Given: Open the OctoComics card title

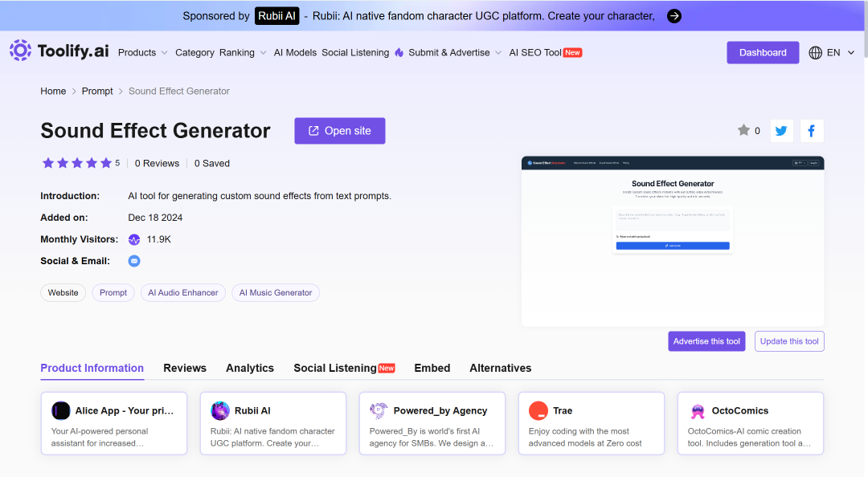Looking at the screenshot, I should point(740,410).
